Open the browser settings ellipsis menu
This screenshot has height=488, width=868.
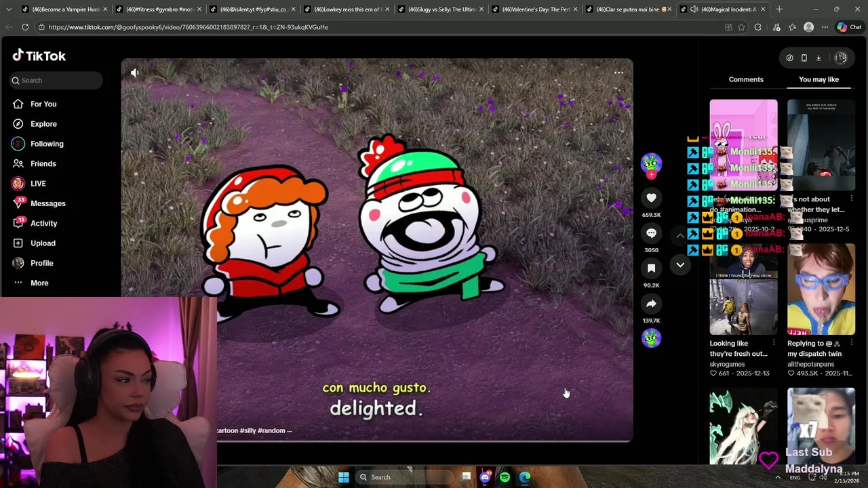(x=825, y=27)
